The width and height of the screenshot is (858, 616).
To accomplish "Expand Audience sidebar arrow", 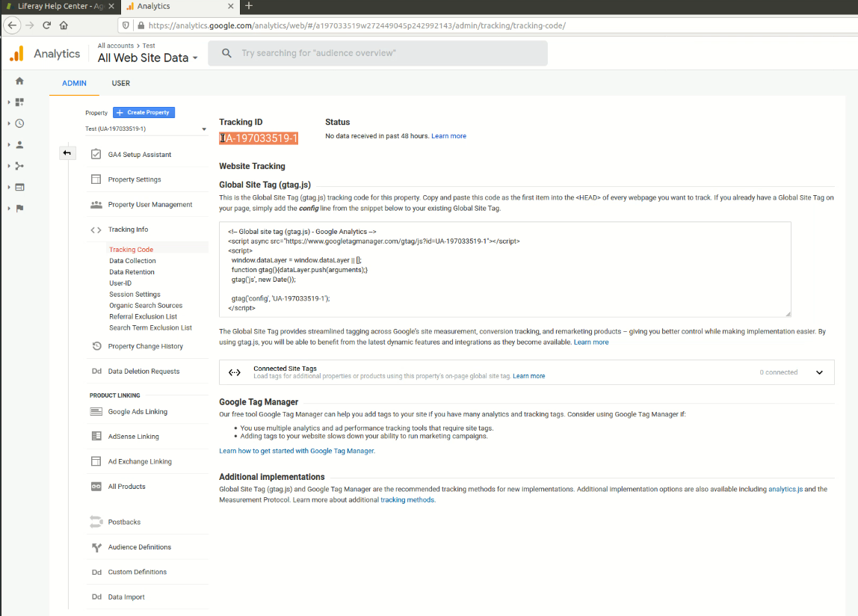I will click(x=9, y=144).
